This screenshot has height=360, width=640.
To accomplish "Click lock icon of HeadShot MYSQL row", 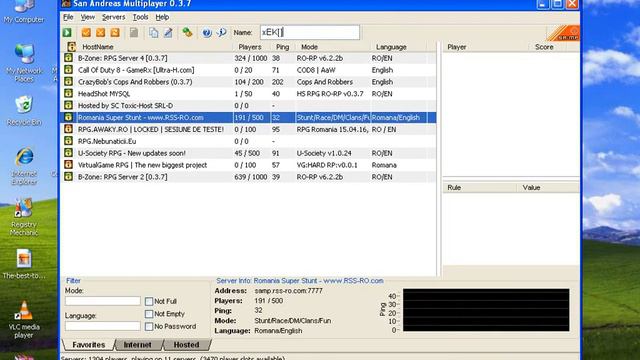I will click(x=68, y=93).
